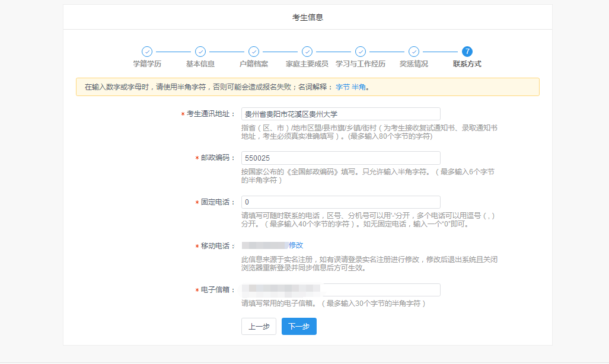609x364 pixels.
Task: Click the 基本信息 step checkmark icon
Action: coord(200,52)
